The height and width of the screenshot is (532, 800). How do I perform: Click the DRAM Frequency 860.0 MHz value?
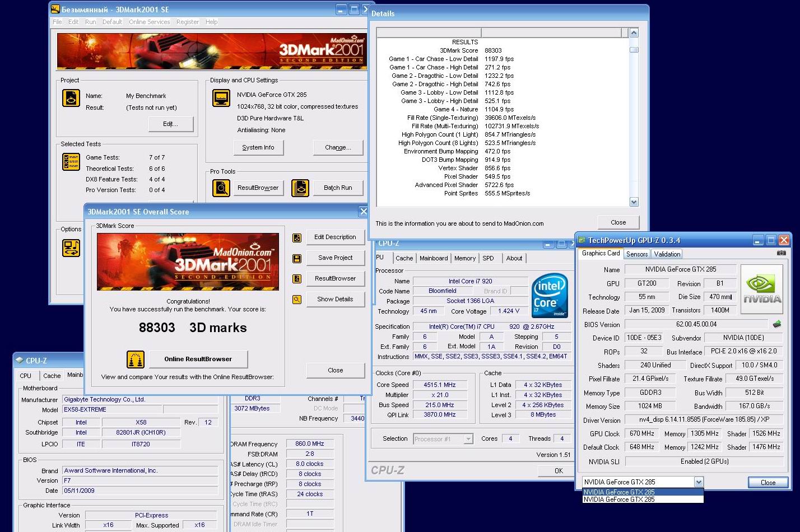[x=310, y=444]
